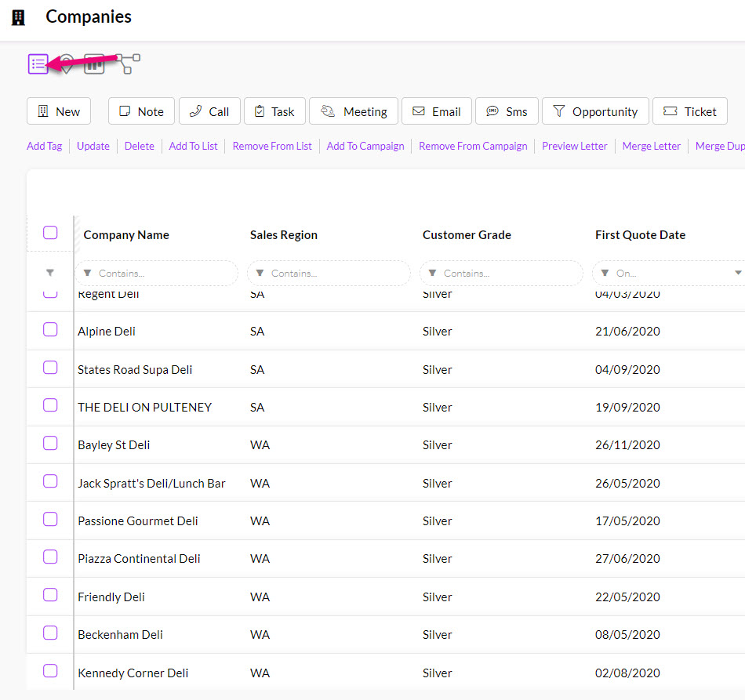This screenshot has height=700, width=745.
Task: Sort by the Sales Region column header
Action: pyautogui.click(x=284, y=235)
